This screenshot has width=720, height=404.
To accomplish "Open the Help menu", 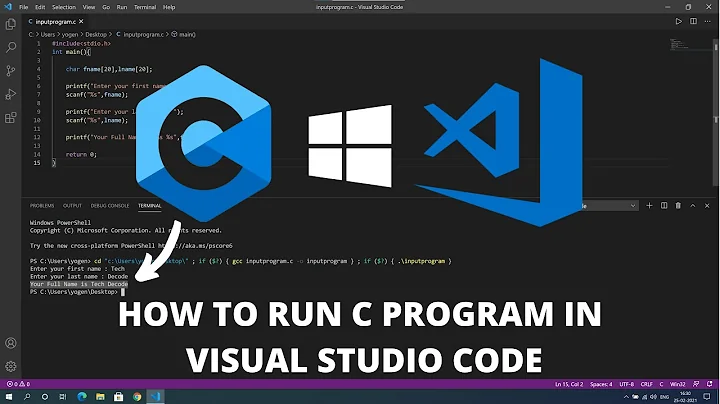I will (x=169, y=7).
